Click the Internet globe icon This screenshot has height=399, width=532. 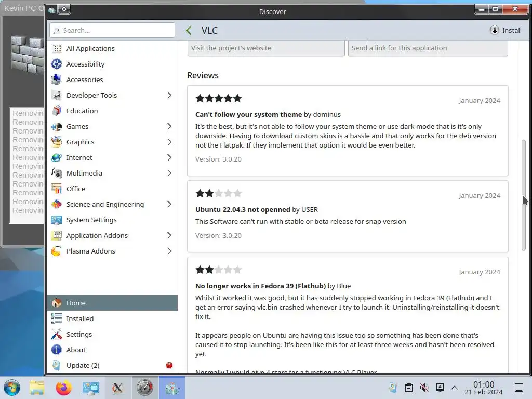[x=57, y=158]
